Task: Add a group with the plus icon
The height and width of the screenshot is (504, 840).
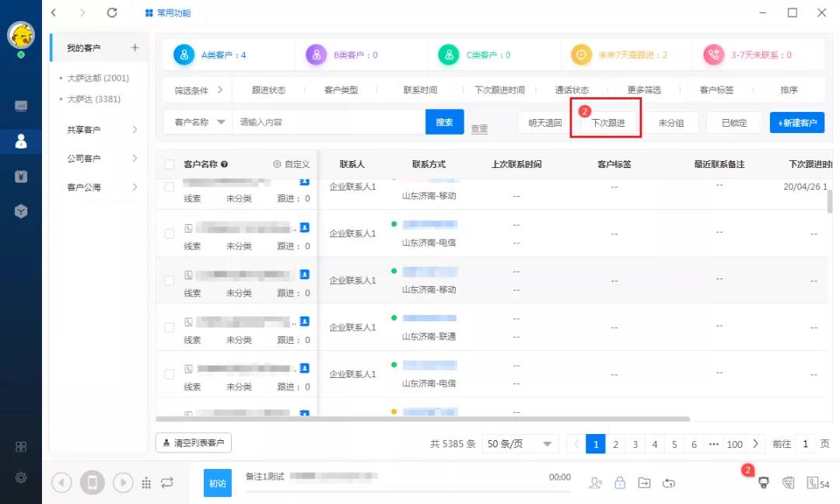Action: [x=135, y=47]
